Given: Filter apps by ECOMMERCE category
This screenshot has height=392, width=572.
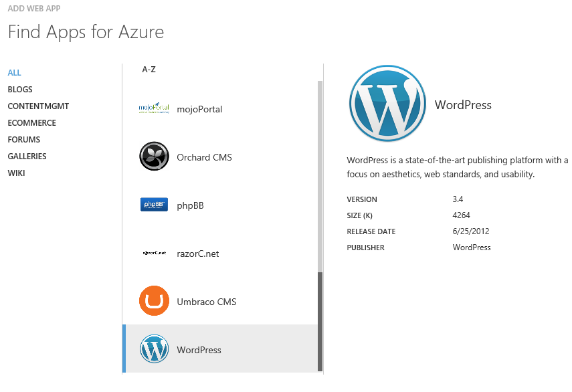Looking at the screenshot, I should (x=31, y=123).
